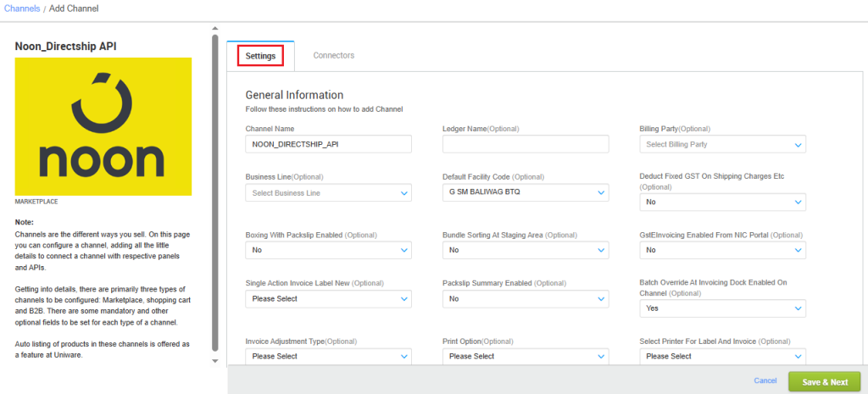Click the Channel Name input field
The image size is (868, 394).
coord(329,144)
